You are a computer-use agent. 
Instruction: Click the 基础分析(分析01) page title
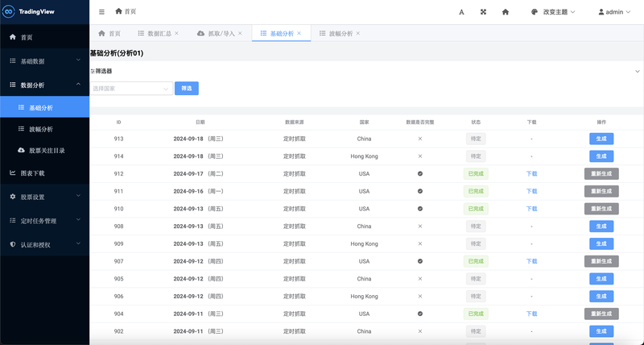(x=117, y=53)
